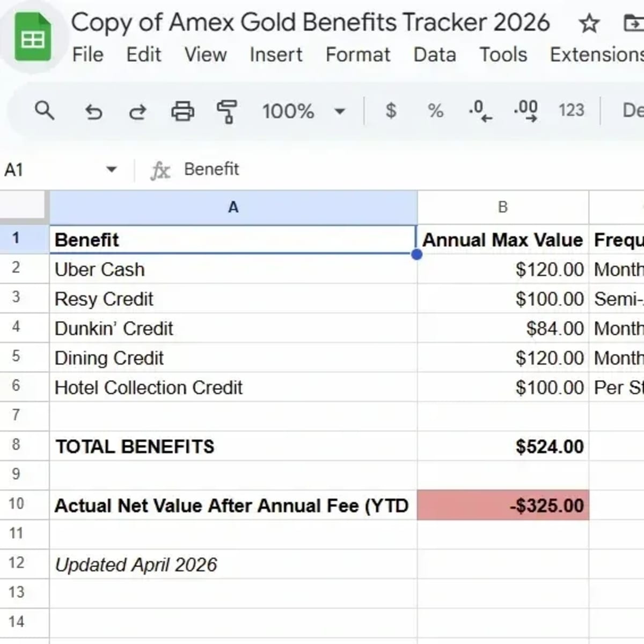Open the Tools menu
Screen dimensions: 644x644
click(503, 55)
